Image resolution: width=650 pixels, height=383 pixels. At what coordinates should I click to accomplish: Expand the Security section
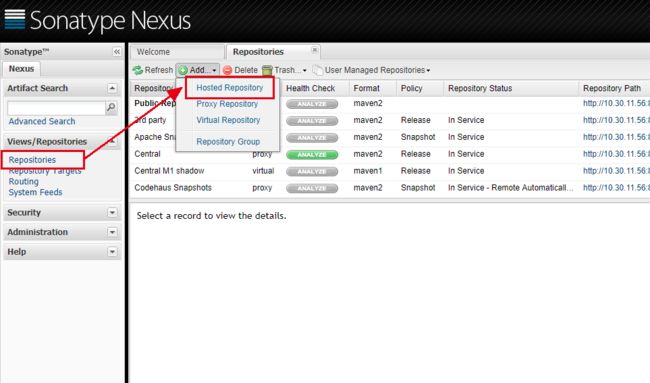pos(112,212)
